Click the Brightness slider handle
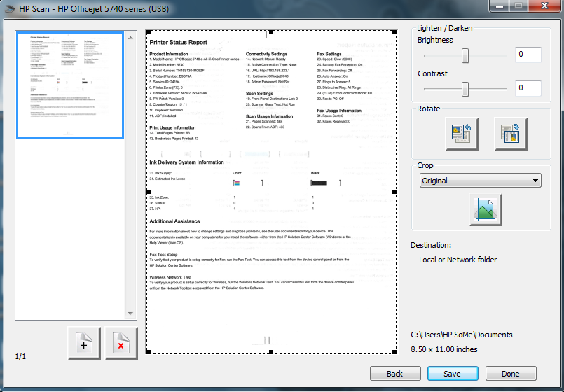Viewport: 564px width, 392px height. (465, 56)
